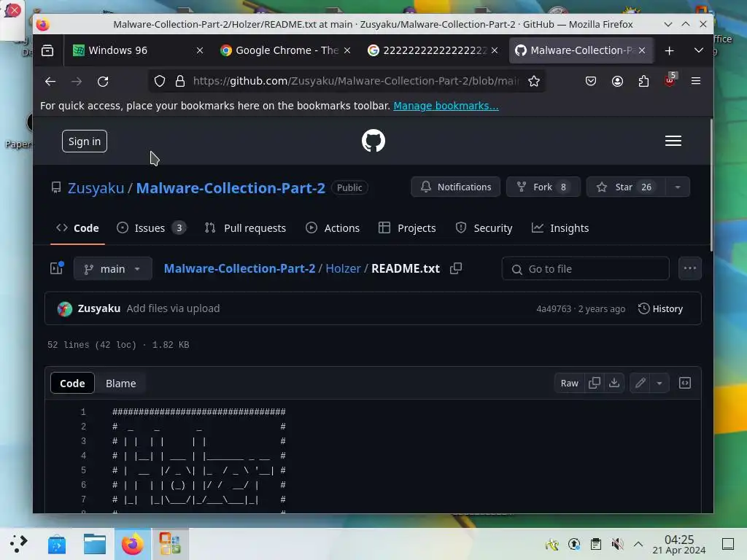Viewport: 747px width, 560px height.
Task: Expand the file tree side panel
Action: [57, 268]
